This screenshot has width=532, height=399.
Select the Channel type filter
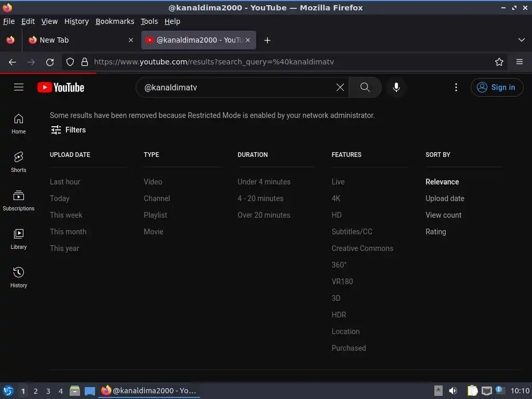click(157, 198)
